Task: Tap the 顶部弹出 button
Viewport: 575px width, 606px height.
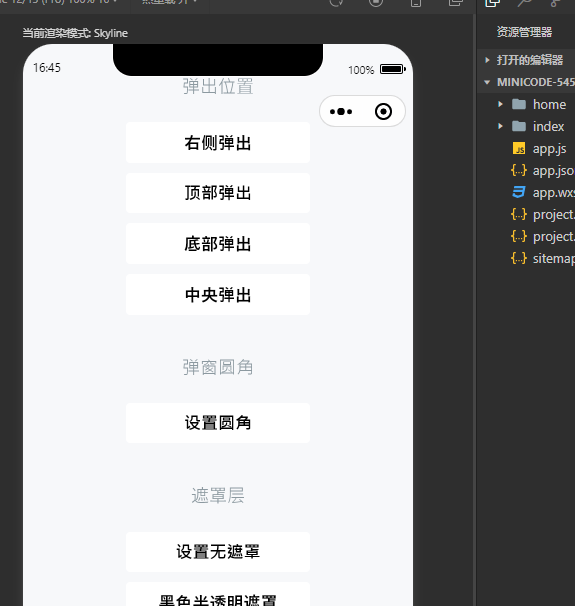Action: click(x=218, y=193)
